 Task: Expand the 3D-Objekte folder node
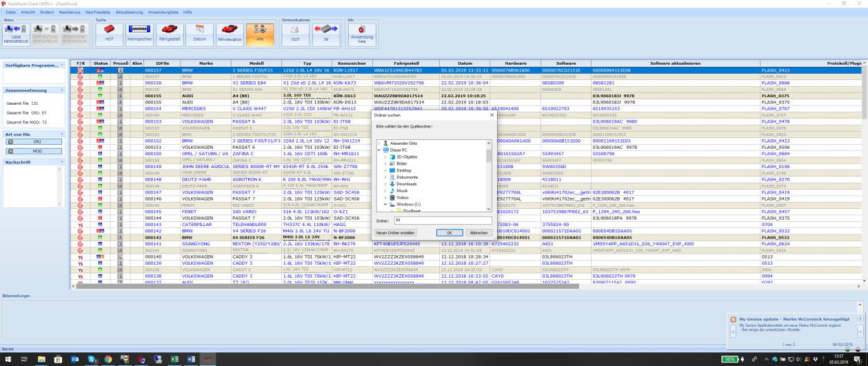coord(385,156)
